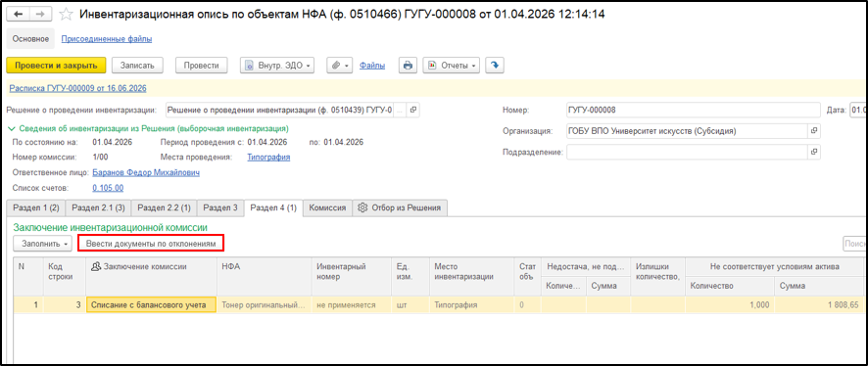Screen dimensions: 868x366
Task: Click the шт unit cell
Action: (x=410, y=304)
